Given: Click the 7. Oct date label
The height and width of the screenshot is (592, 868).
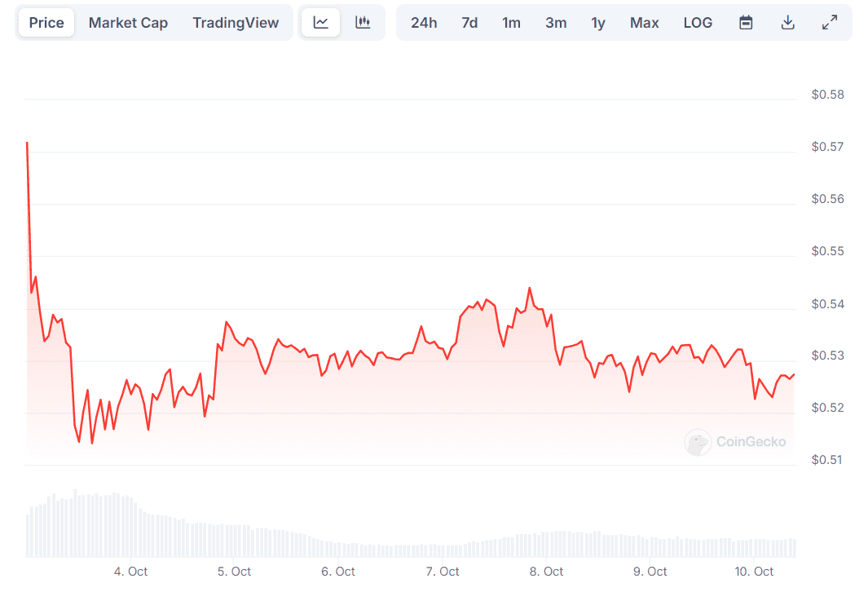Looking at the screenshot, I should [443, 572].
